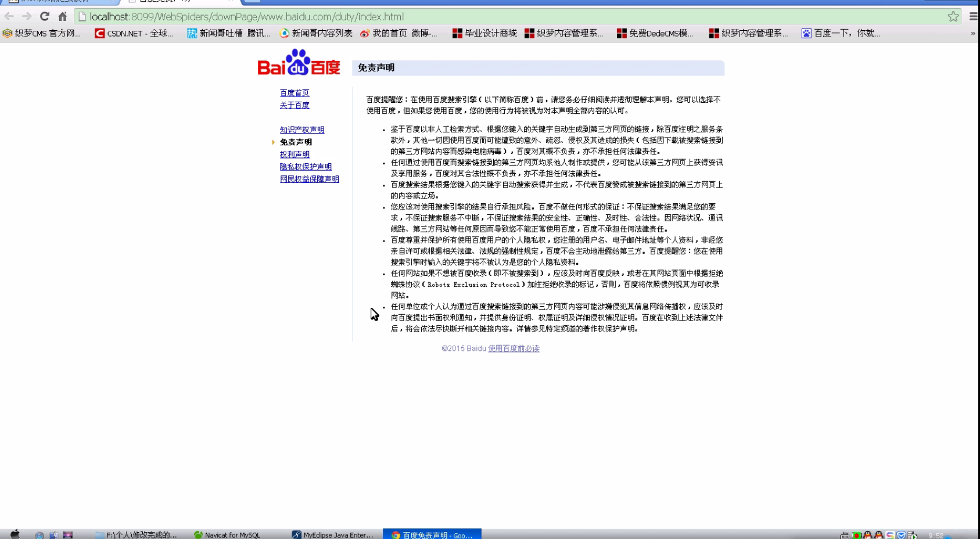Open the 关于百度 sidebar link
980x539 pixels.
coord(295,105)
